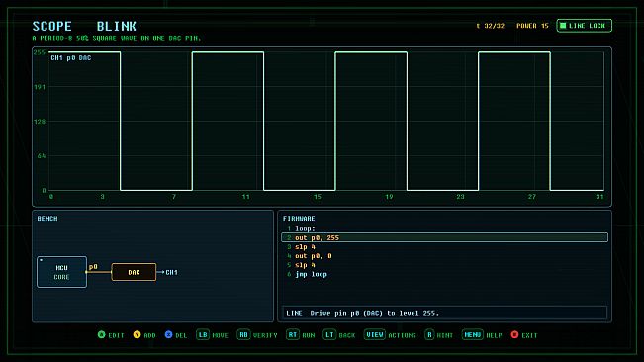
Task: Click the MENU Help key icon
Action: [x=472, y=335]
